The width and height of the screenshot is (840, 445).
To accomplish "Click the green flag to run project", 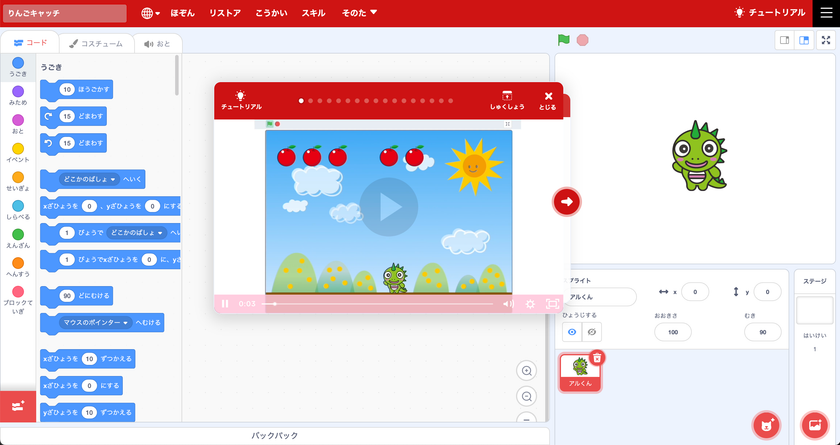I will pyautogui.click(x=563, y=40).
